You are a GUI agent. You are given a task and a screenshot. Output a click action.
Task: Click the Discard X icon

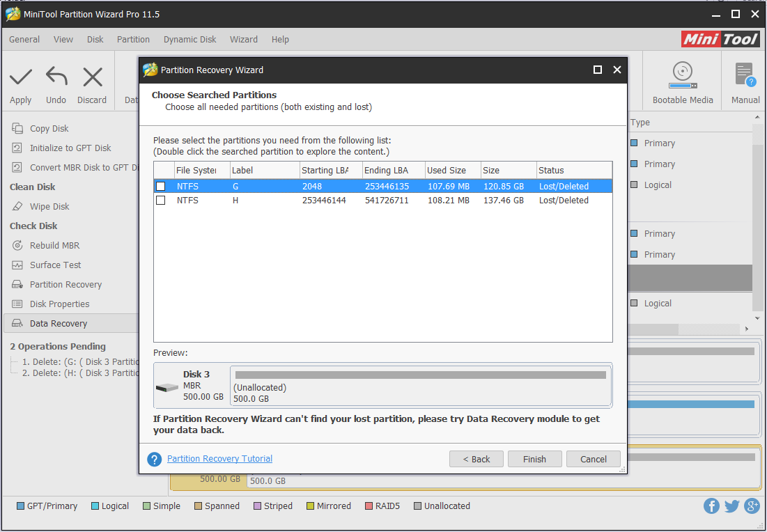[93, 77]
